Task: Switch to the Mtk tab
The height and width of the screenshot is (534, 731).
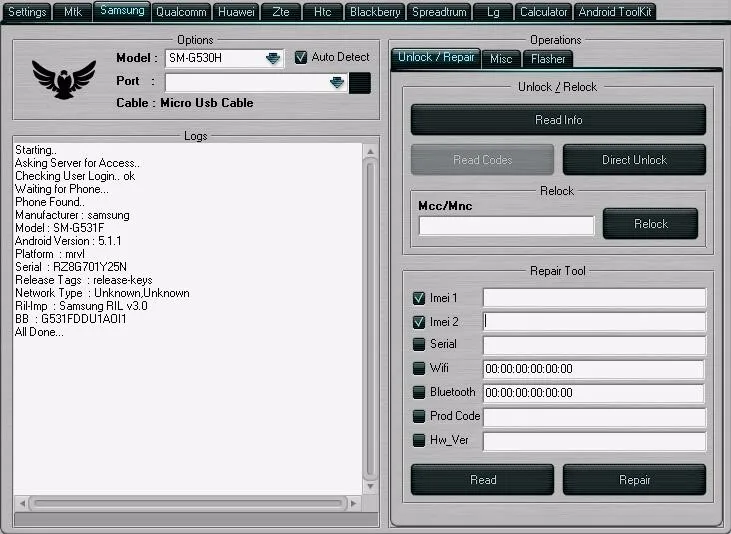Action: [72, 12]
